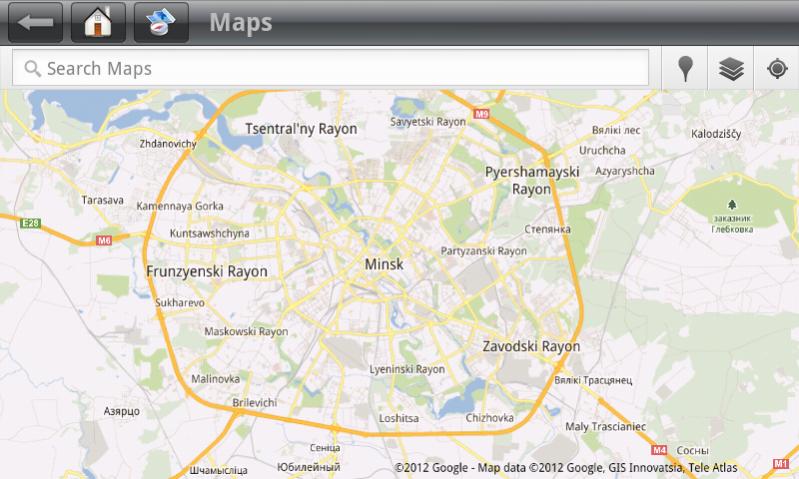Select the E28 road shield
Screen dimensions: 799x479
click(x=30, y=223)
